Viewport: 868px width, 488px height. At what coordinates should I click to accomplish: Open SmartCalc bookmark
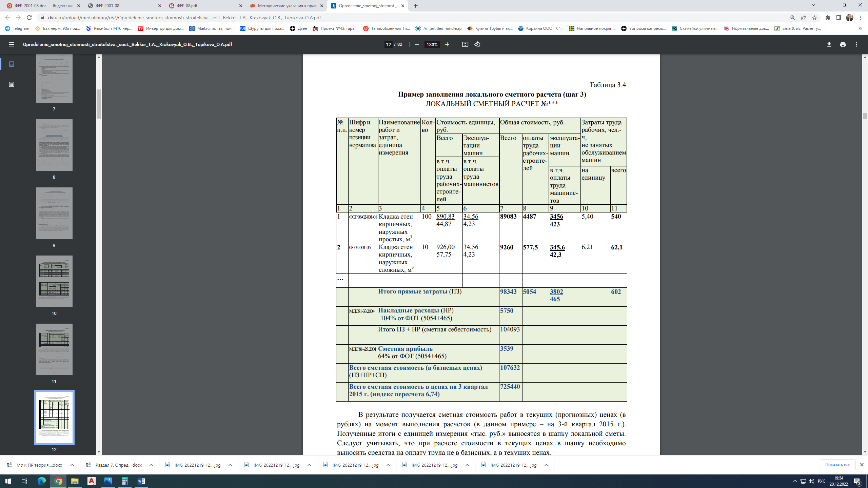click(x=797, y=28)
